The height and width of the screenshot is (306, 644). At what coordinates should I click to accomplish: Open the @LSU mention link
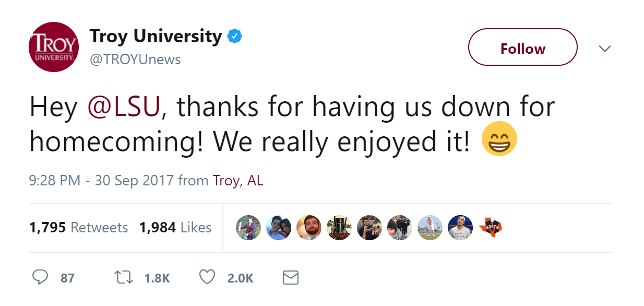(x=125, y=107)
